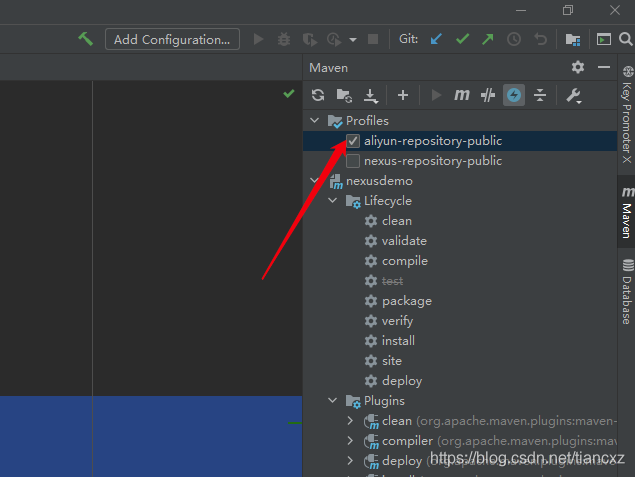Screen dimensions: 635x477
Task: Check the nexus-repository-public profile
Action: coord(353,161)
